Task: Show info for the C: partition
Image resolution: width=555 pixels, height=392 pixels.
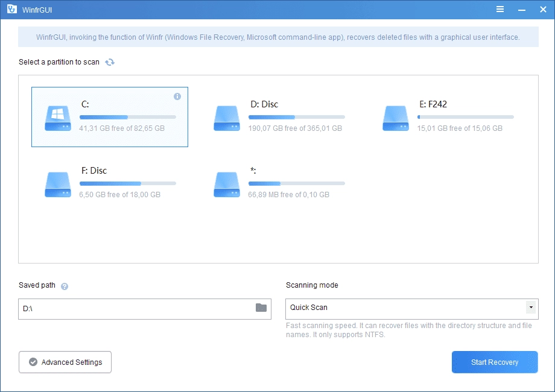Action: point(177,96)
